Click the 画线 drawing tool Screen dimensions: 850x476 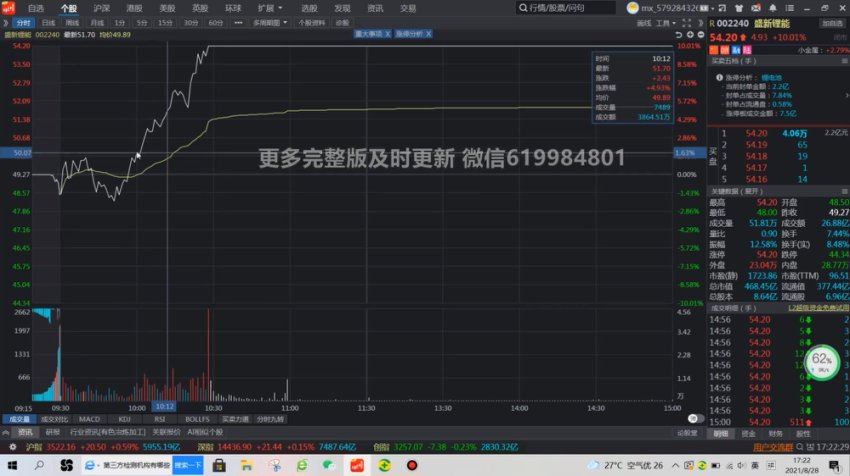[643, 23]
